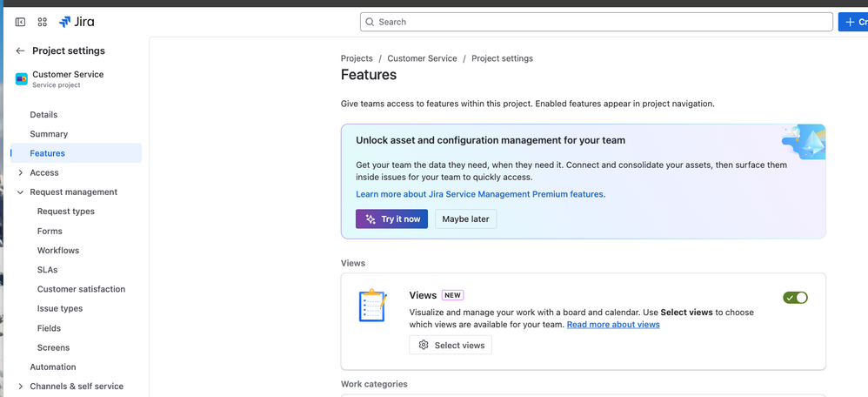Open the Select views button
This screenshot has width=868, height=397.
(451, 345)
